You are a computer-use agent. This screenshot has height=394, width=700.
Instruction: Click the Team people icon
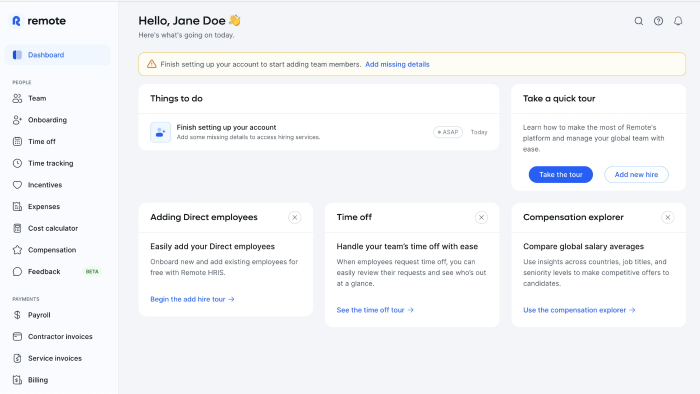coord(17,98)
